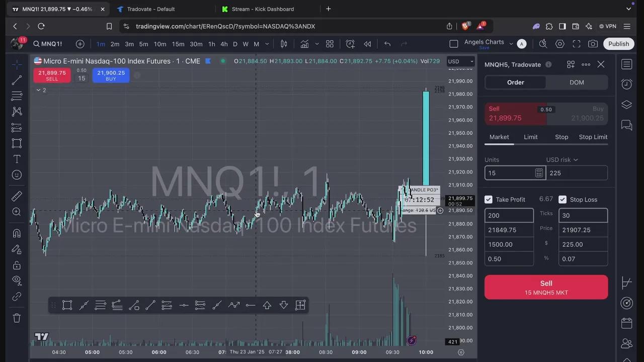Screen dimensions: 644x362
Task: Switch to the 5m timeframe
Action: (x=143, y=44)
